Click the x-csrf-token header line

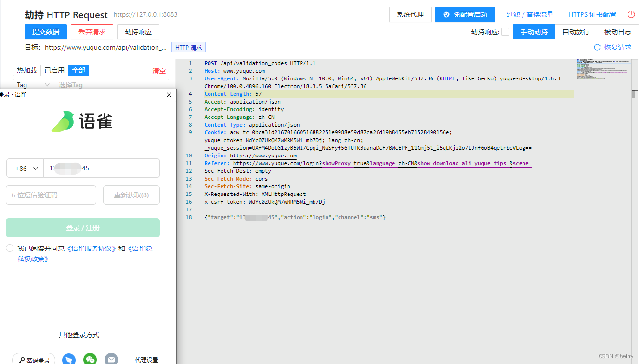click(264, 202)
